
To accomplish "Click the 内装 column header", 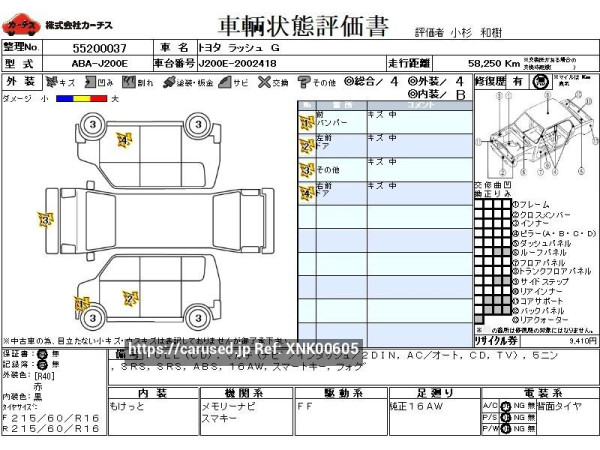I will pos(152,393).
